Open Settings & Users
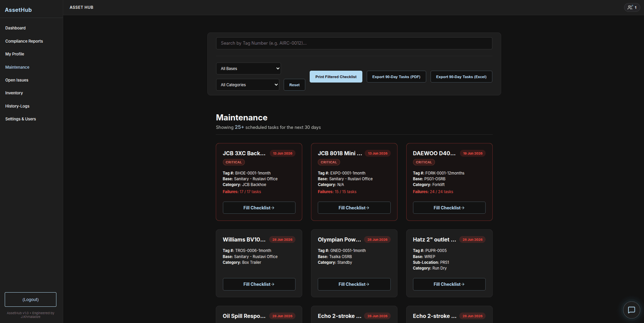The height and width of the screenshot is (323, 644). pos(21,119)
